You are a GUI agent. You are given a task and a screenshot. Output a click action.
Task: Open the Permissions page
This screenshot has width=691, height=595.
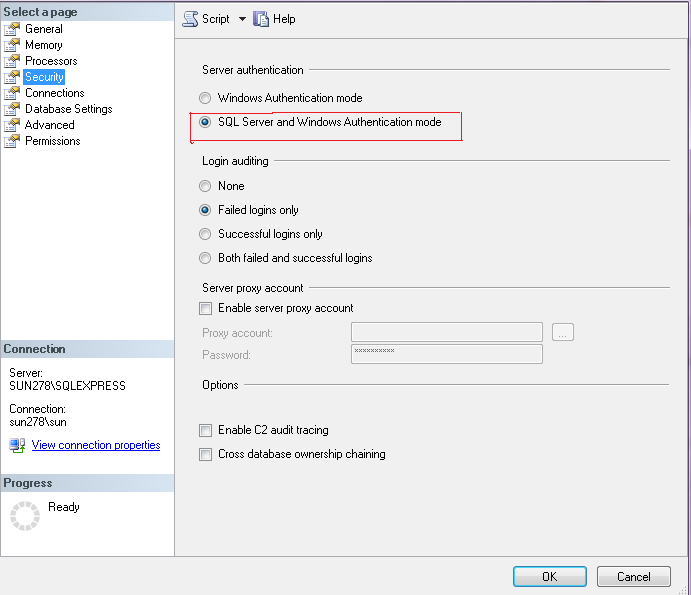pos(53,141)
